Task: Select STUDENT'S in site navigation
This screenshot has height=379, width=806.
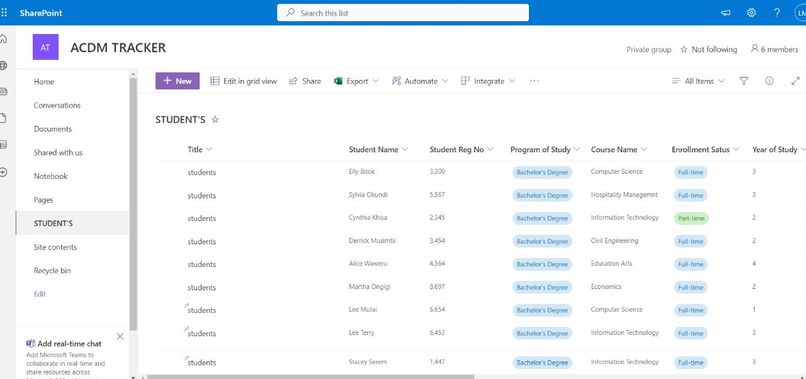Action: [72, 223]
